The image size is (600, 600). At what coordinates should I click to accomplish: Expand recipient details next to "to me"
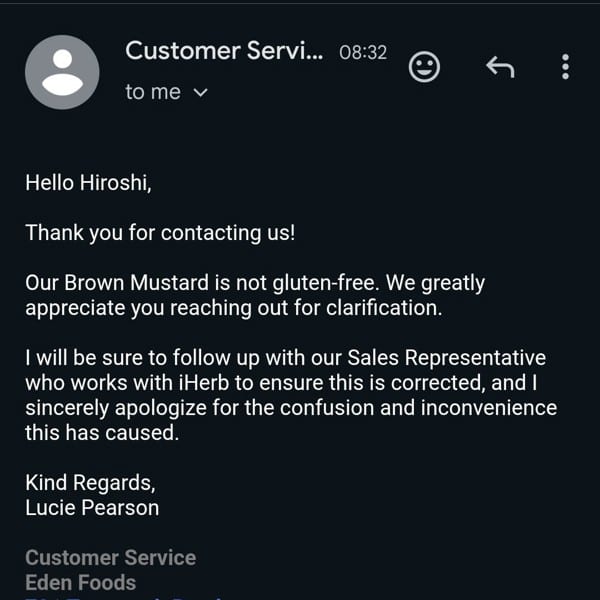pos(201,93)
